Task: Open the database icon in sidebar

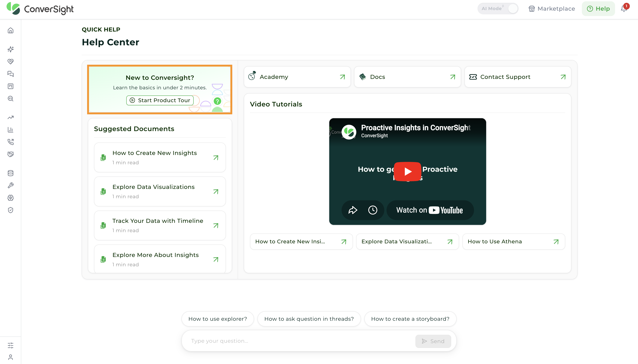Action: 10,173
